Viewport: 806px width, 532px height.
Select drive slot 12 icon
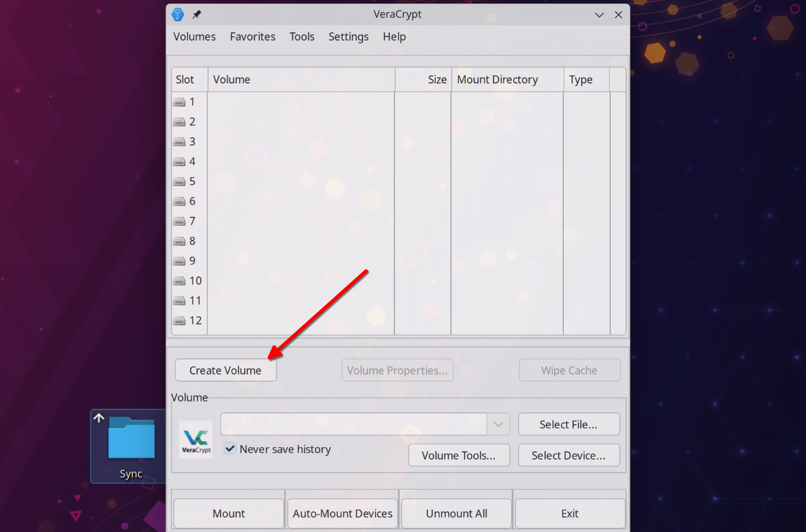click(x=178, y=320)
